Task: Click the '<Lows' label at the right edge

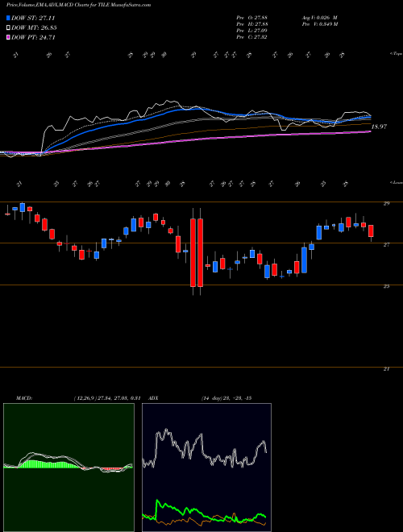Action: (x=396, y=182)
